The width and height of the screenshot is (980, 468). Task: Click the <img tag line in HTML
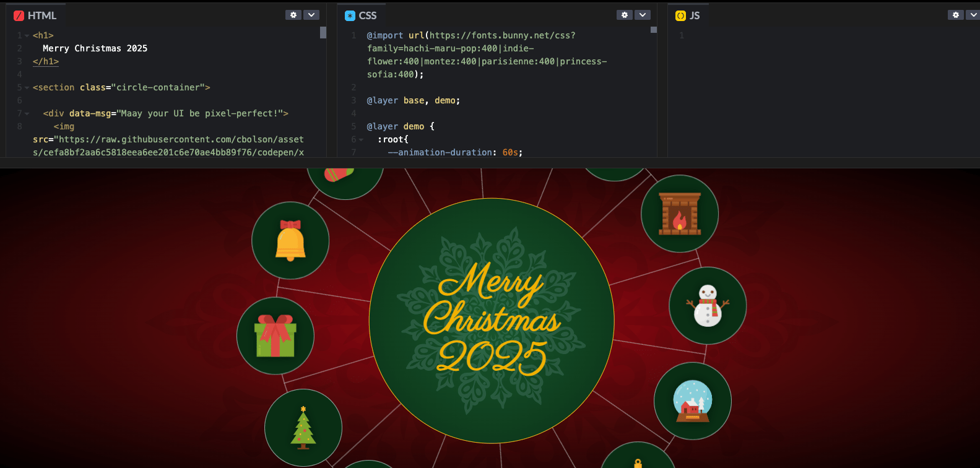pos(64,126)
